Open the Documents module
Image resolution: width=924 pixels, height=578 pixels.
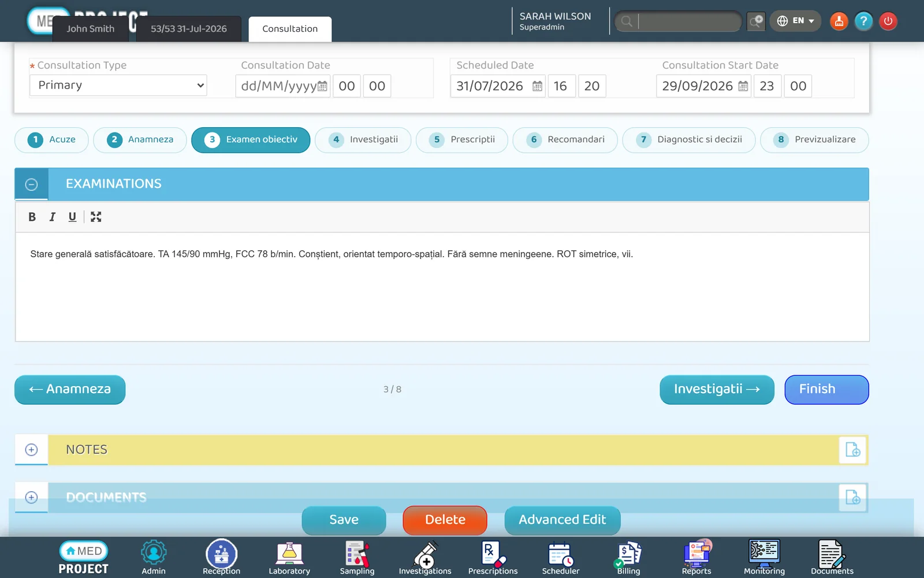(x=832, y=558)
